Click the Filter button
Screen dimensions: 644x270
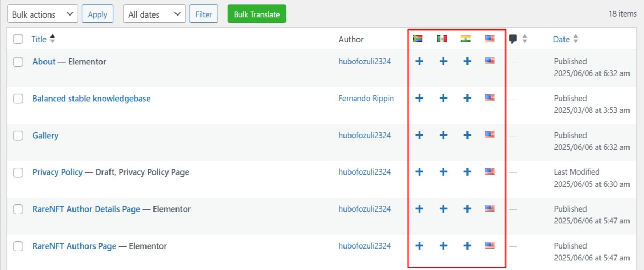pos(203,14)
